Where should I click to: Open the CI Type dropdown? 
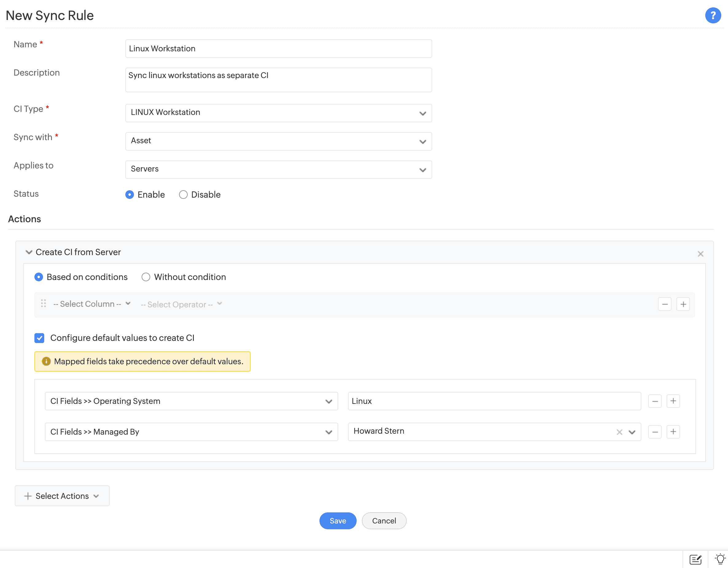(x=278, y=113)
